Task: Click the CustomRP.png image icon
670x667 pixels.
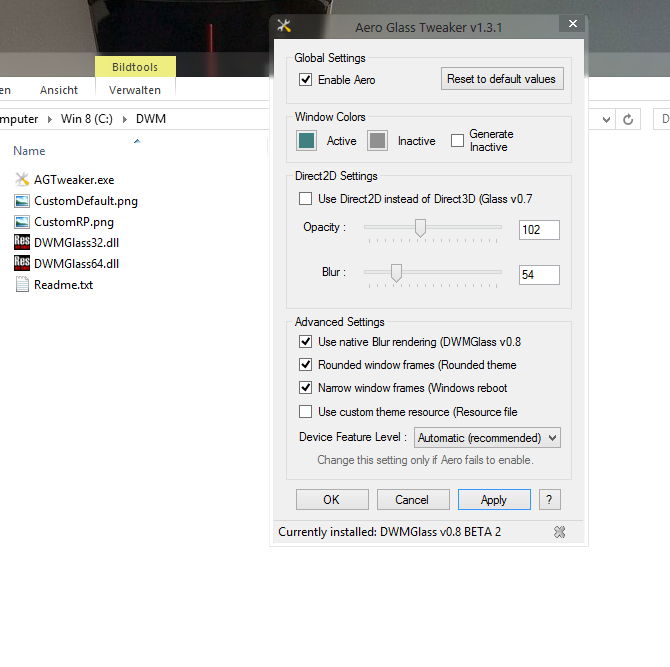Action: [22, 222]
